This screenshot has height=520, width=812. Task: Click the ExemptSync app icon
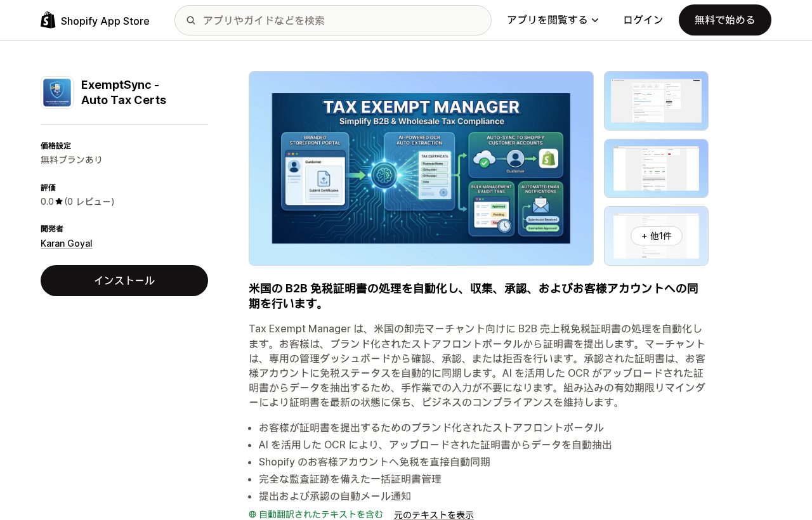click(x=57, y=93)
